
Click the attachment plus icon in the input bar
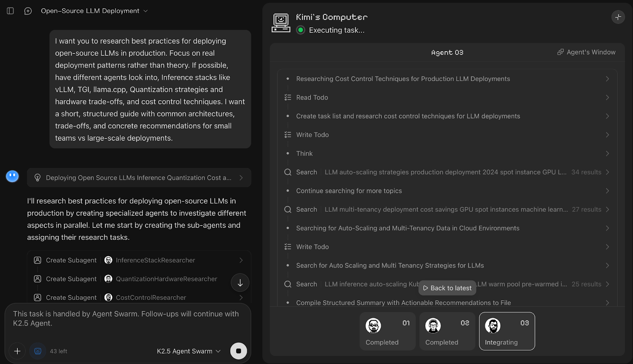(17, 351)
